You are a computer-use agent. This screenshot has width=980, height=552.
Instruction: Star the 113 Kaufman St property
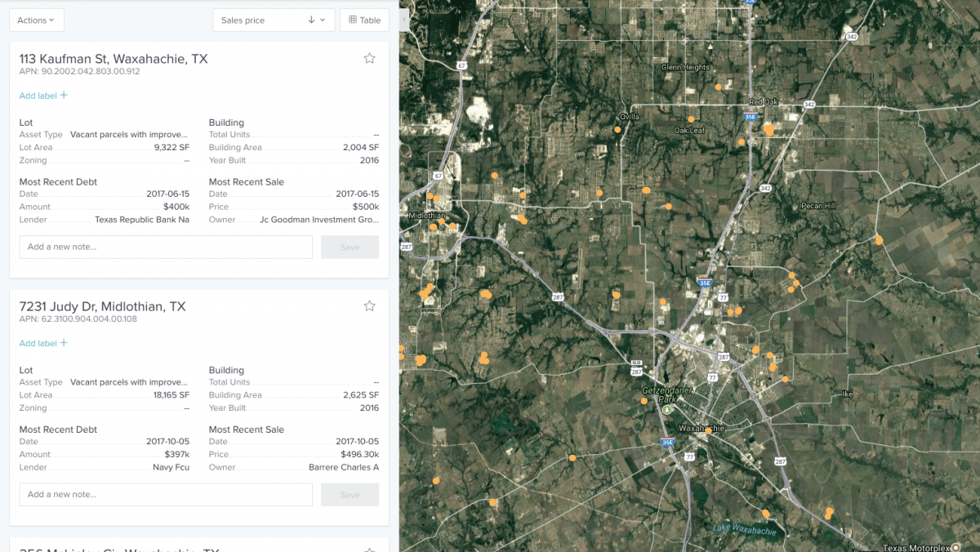coord(369,58)
